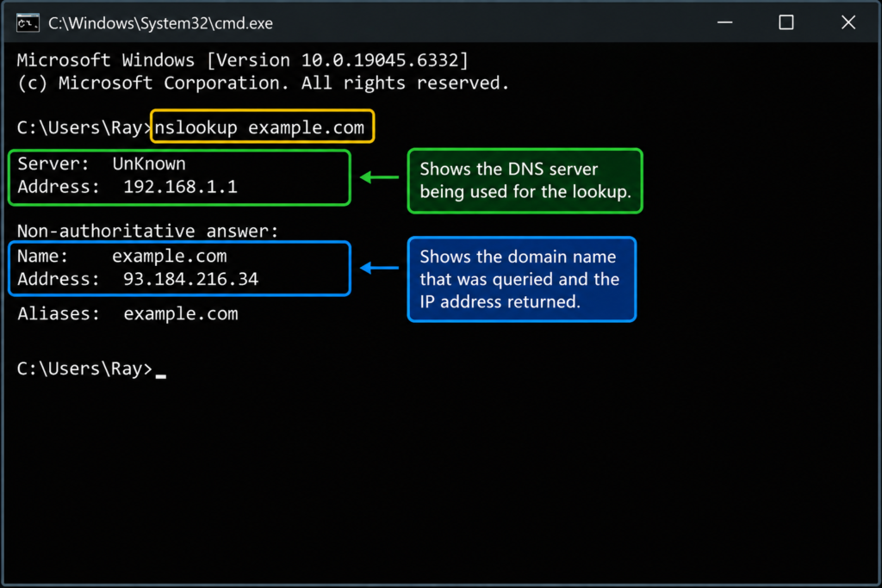
Task: Click the Aliases: example.com line
Action: coord(127,313)
